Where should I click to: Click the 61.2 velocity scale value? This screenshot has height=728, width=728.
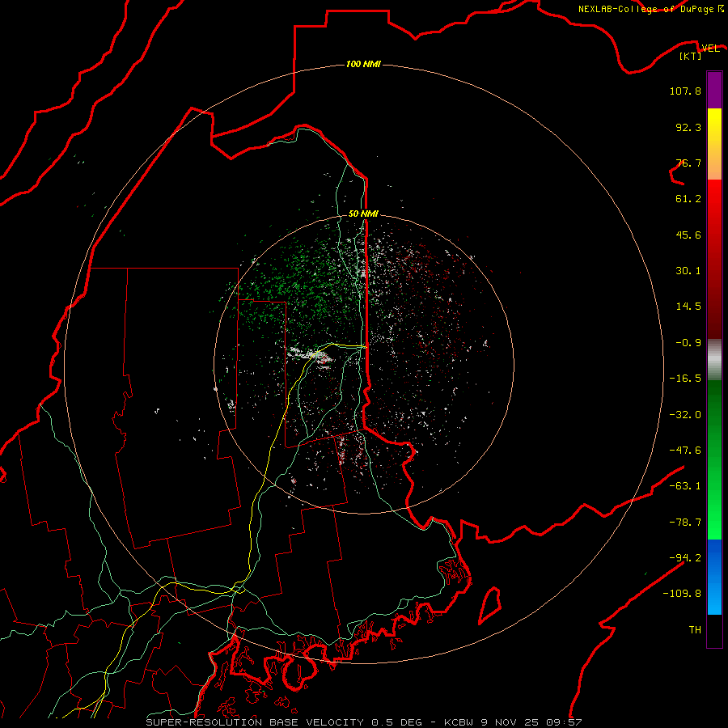coord(688,199)
